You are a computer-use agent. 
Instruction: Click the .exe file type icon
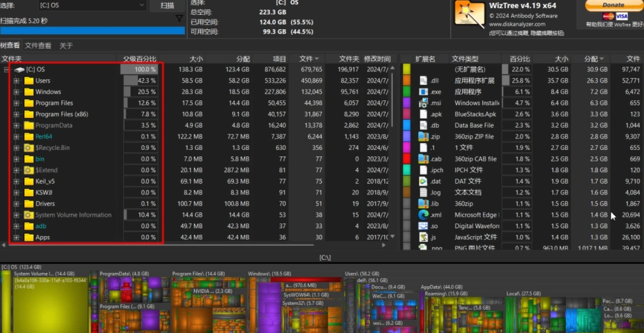423,92
